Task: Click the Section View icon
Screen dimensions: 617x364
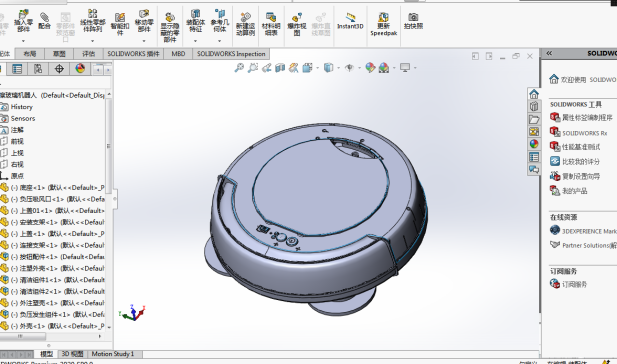Action: (280, 68)
